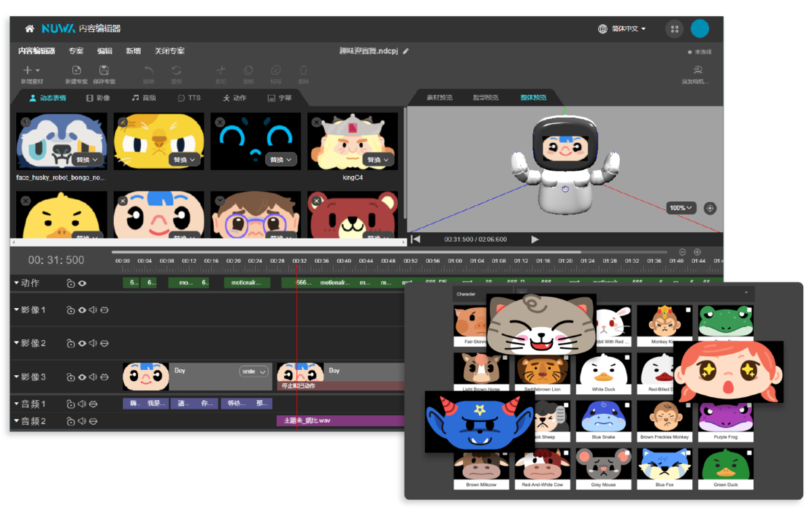Screen dimensions: 812x508
Task: Open the 编辑 menu
Action: point(105,51)
